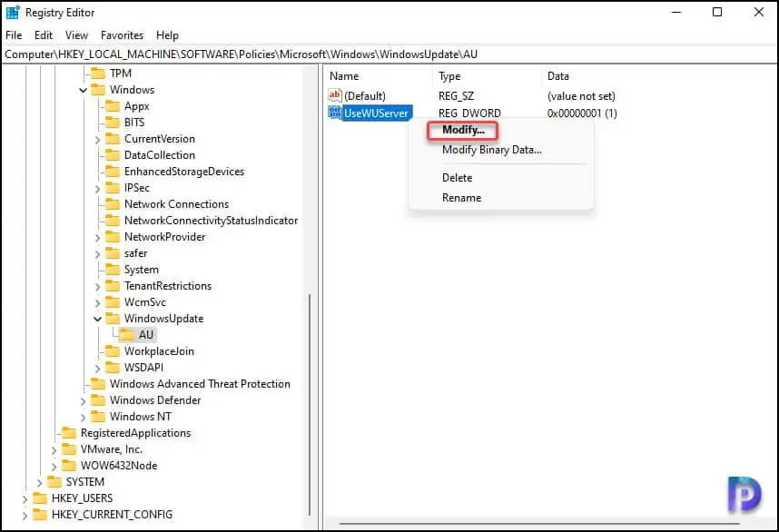The width and height of the screenshot is (779, 532).
Task: Maximize the Registry Editor window
Action: pyautogui.click(x=717, y=12)
